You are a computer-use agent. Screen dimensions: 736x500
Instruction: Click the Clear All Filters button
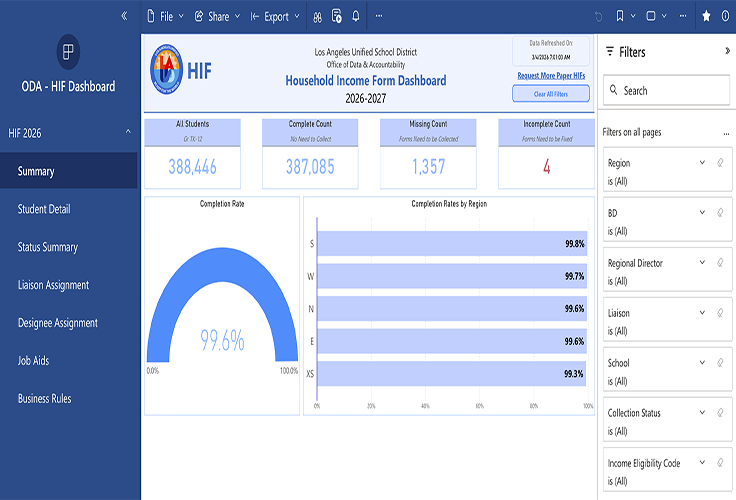pos(551,94)
